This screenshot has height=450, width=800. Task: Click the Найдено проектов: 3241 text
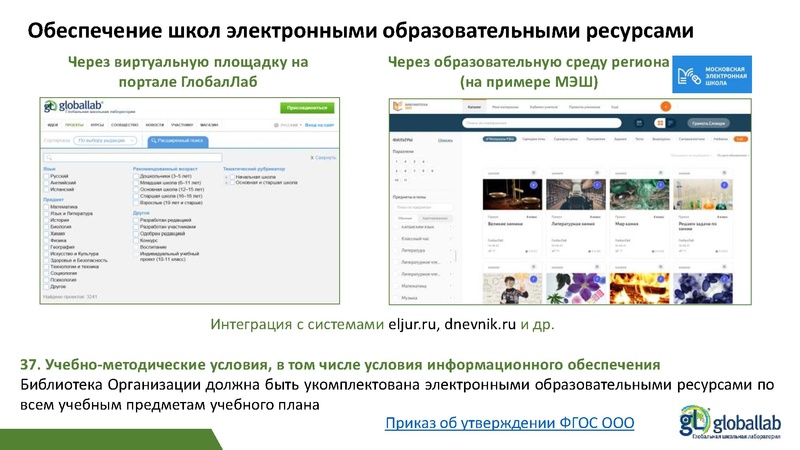tap(70, 296)
